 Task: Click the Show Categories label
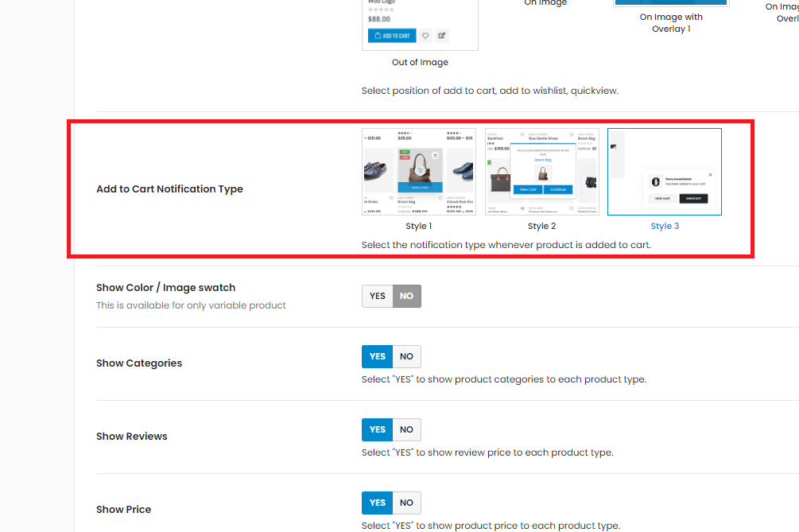point(139,363)
